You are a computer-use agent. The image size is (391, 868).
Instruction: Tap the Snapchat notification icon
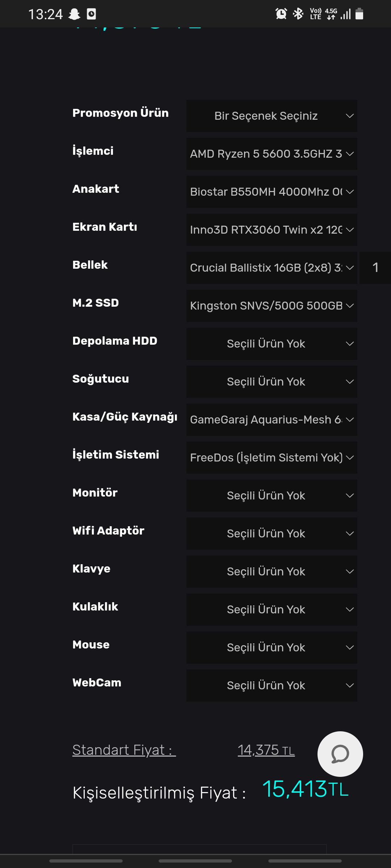(75, 14)
